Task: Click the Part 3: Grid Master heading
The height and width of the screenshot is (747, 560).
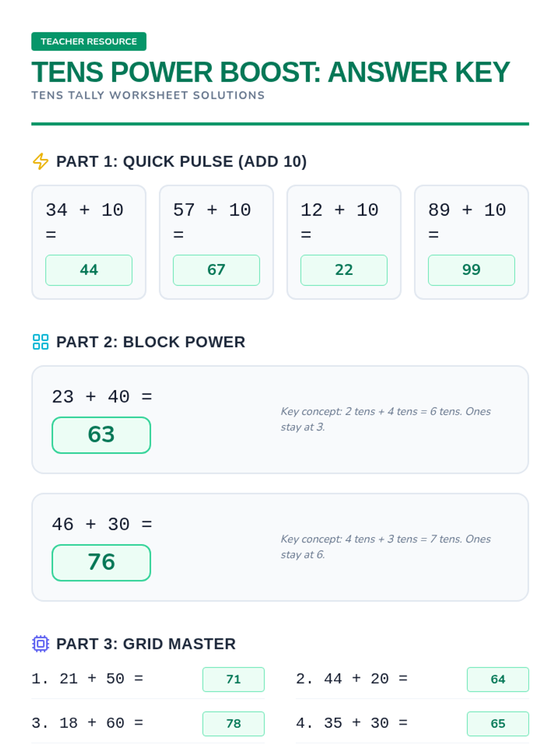Action: 146,644
